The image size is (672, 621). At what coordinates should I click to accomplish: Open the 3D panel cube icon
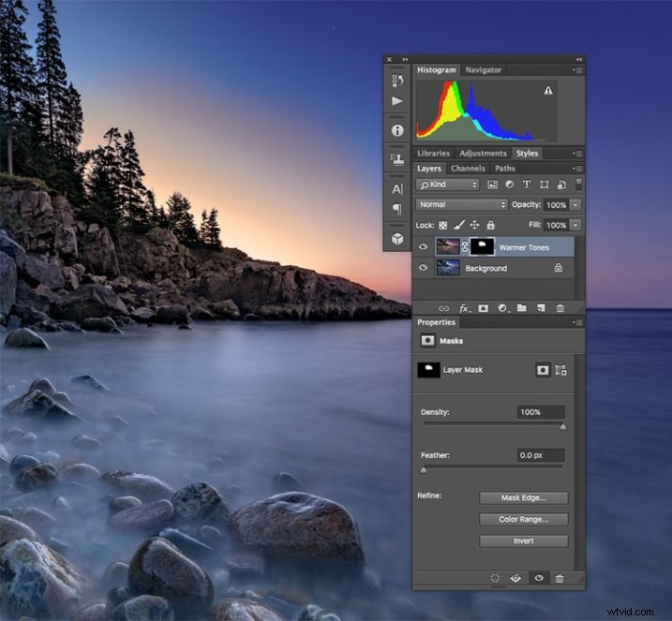(397, 239)
